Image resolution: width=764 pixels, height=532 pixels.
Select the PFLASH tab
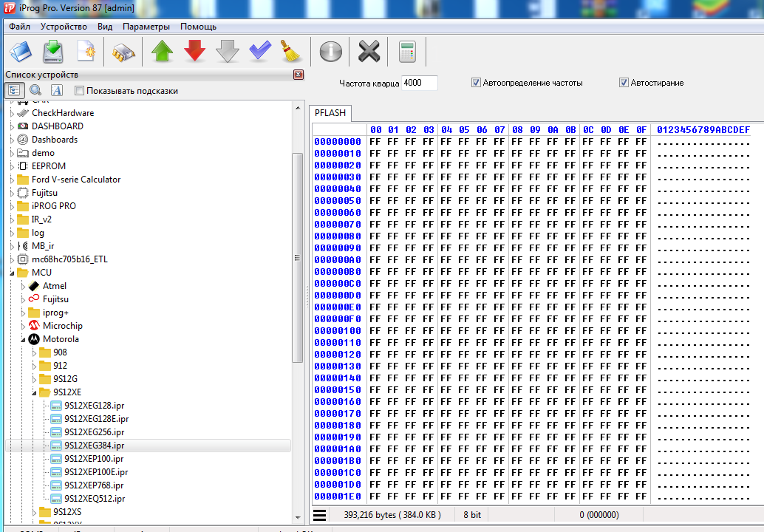[330, 113]
